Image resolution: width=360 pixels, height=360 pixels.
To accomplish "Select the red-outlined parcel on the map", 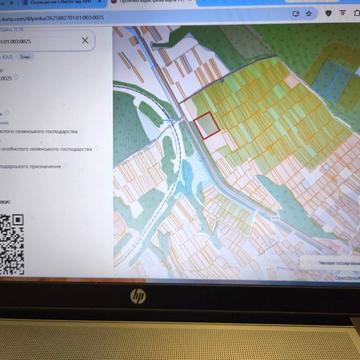I will pyautogui.click(x=207, y=126).
